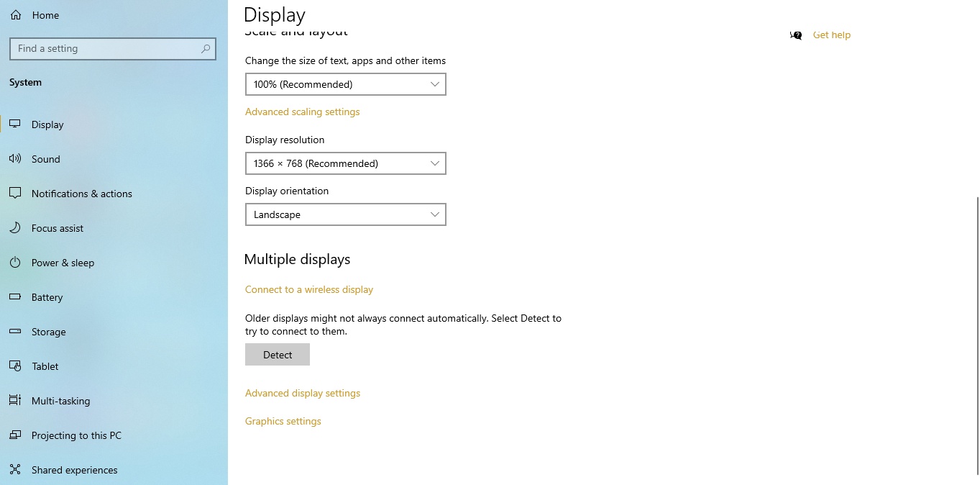
Task: Open Advanced scaling settings link
Action: click(302, 112)
